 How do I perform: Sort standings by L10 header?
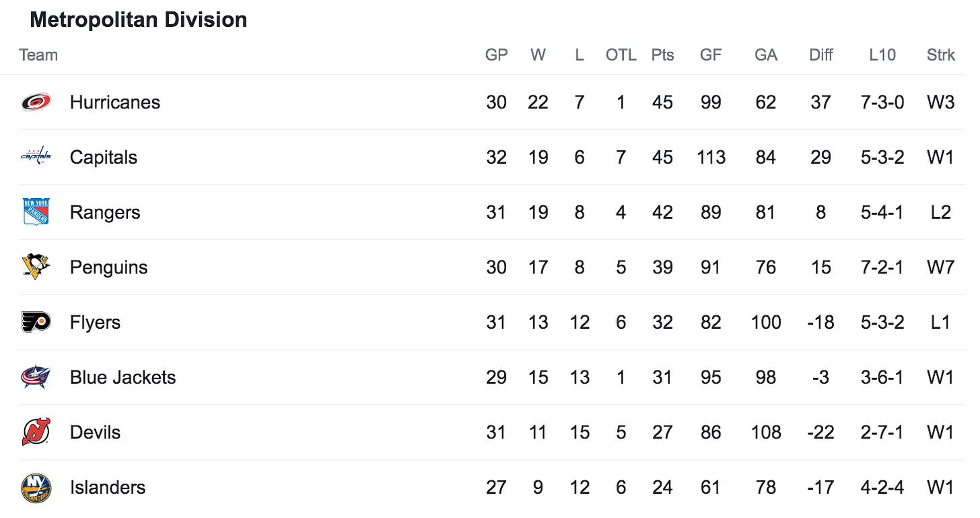coord(882,55)
